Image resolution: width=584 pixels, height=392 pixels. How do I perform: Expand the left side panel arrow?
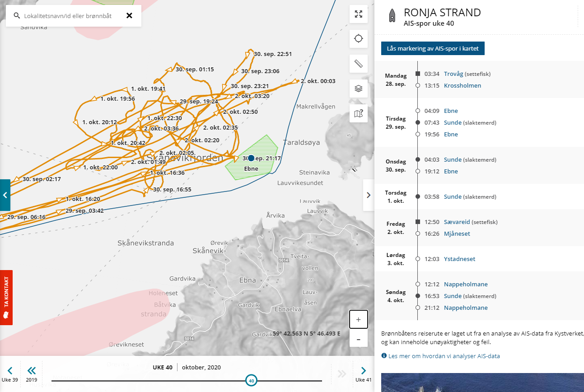(x=5, y=195)
